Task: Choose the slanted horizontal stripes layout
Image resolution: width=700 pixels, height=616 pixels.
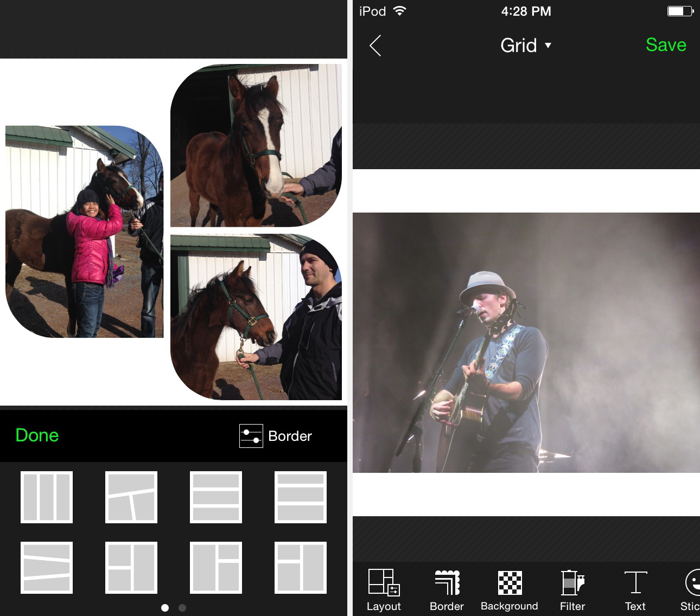Action: [47, 568]
